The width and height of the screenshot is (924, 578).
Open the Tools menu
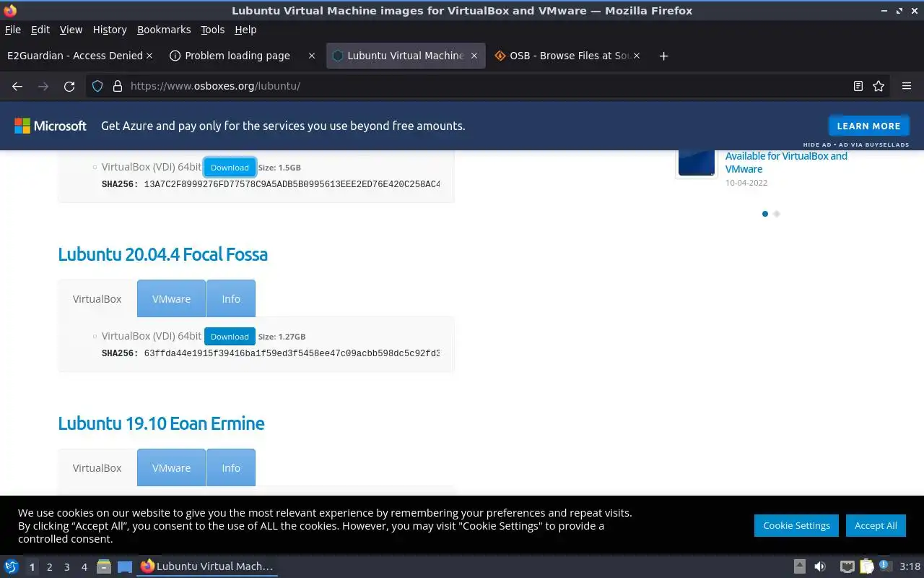(x=213, y=30)
